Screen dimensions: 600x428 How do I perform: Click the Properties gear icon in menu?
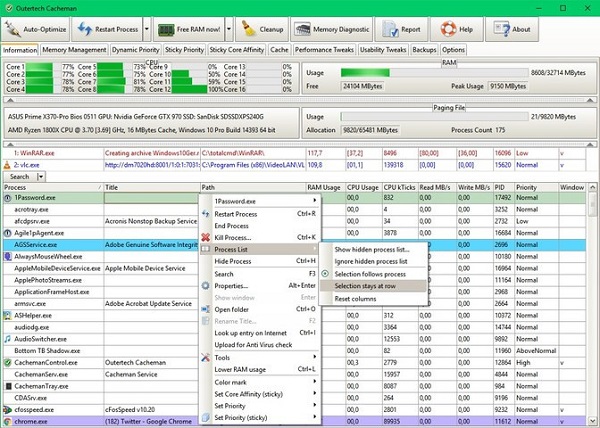[205, 286]
